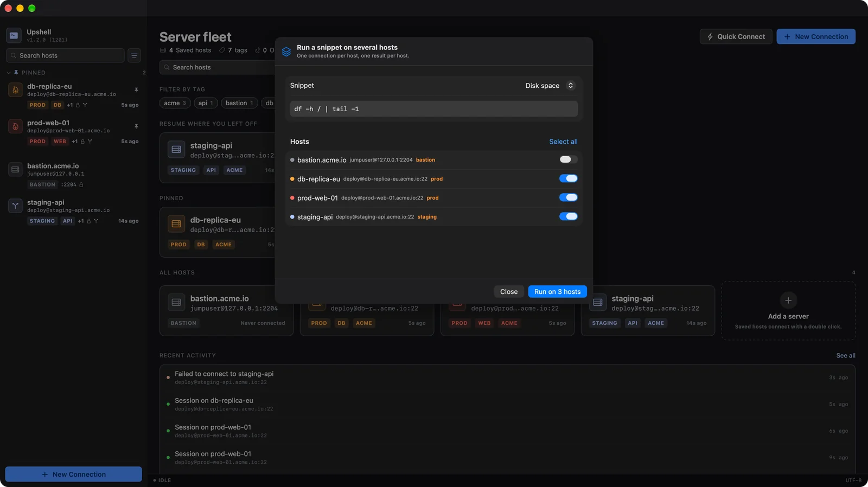Viewport: 868px width, 487px height.
Task: Click the db-replica-eu host icon in sidebar
Action: coord(15,90)
